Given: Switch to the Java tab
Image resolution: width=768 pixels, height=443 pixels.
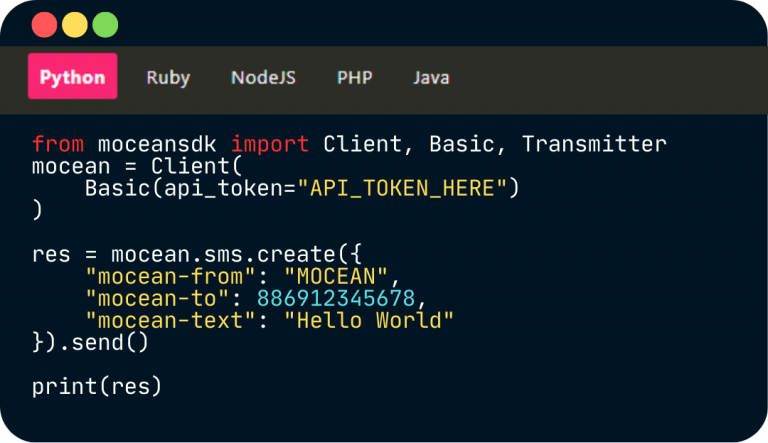Looking at the screenshot, I should click(431, 77).
